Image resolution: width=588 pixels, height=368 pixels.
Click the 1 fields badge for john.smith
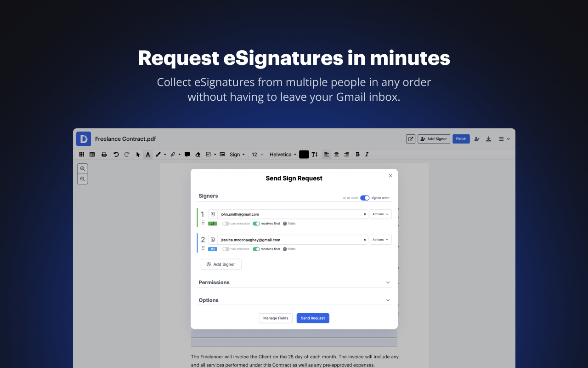(289, 224)
